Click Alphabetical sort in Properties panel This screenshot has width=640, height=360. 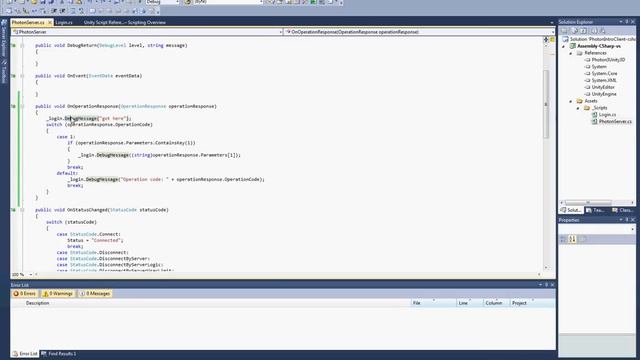[x=572, y=239]
